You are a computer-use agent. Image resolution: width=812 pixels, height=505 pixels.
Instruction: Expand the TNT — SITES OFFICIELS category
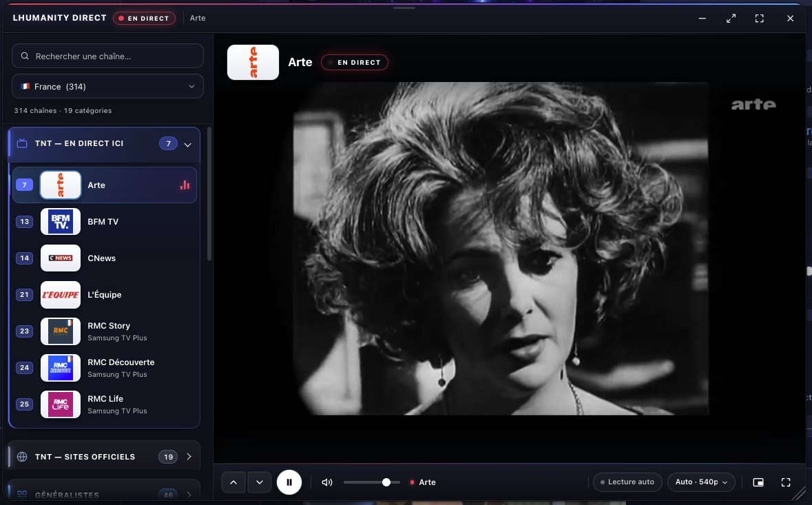[x=189, y=457]
